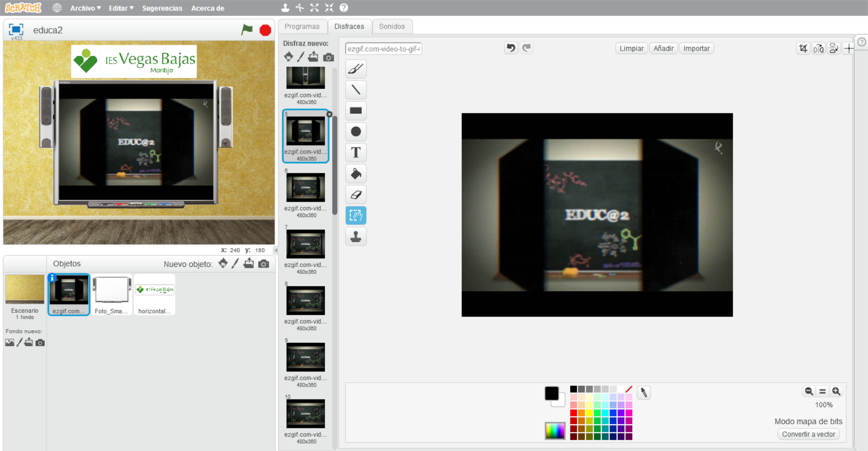
Task: Pick the Ellipse shape tool
Action: 356,132
